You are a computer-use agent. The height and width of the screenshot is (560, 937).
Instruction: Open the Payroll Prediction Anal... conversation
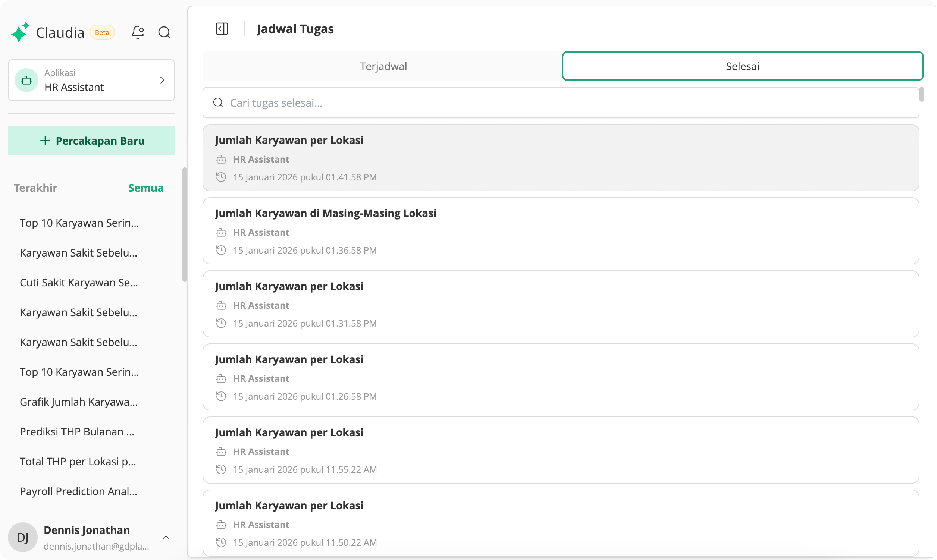click(78, 491)
